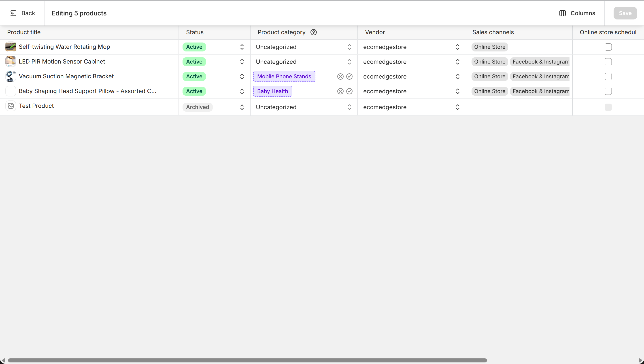644x364 pixels.
Task: Check Online store schedule for Self-twisting Water Rotating Mop
Action: (608, 47)
